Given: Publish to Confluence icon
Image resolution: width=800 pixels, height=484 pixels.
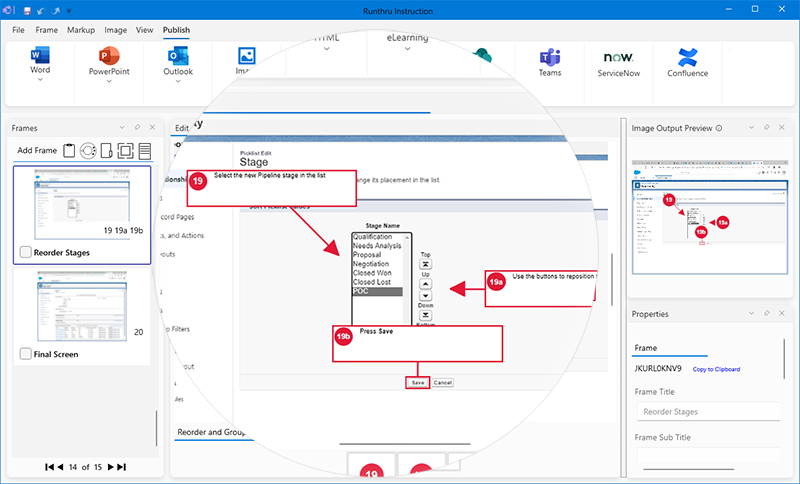Looking at the screenshot, I should (x=688, y=57).
